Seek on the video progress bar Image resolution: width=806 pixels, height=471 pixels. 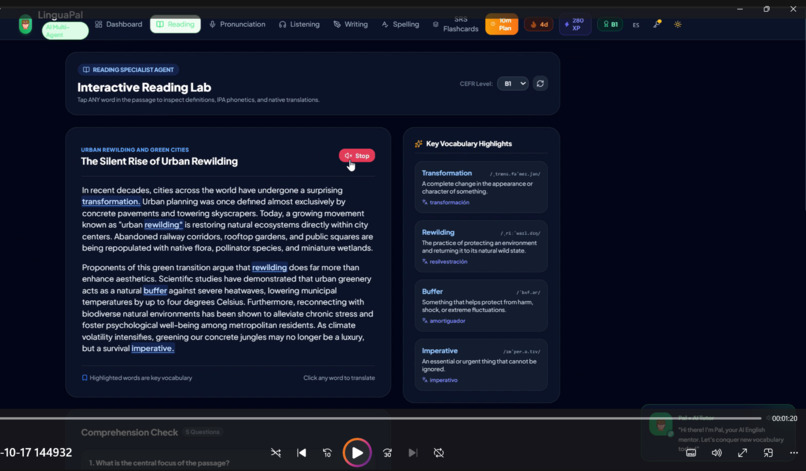380,418
